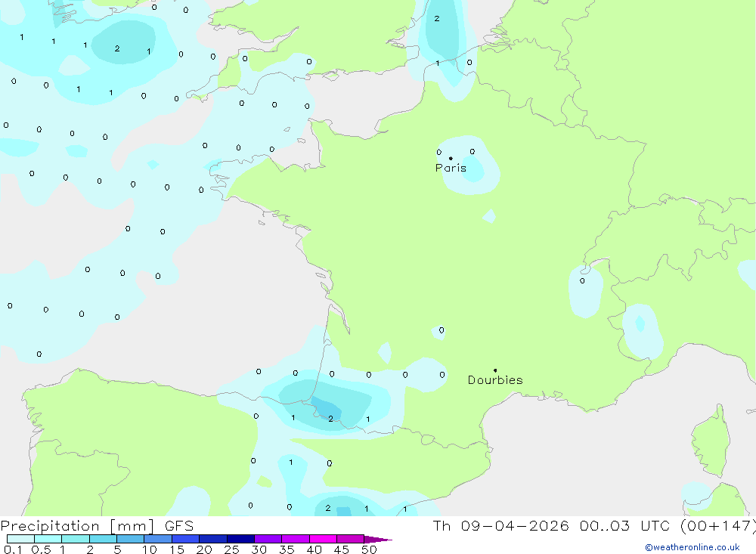Click the '2' value on the Pyrenees precipitation area
Viewport: 756px width, 554px height.
point(331,419)
